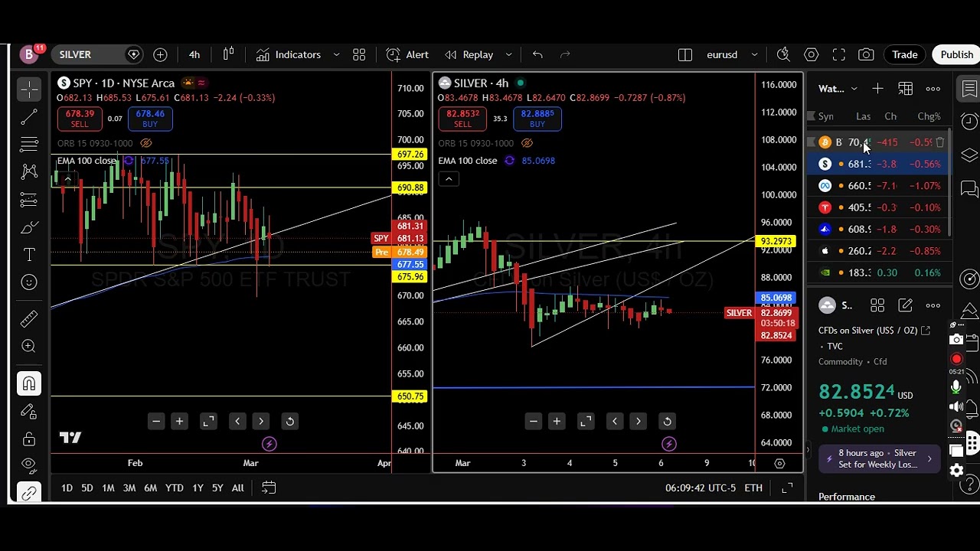Expand the Indicators favorites dropdown arrow
This screenshot has height=551, width=980.
point(336,54)
